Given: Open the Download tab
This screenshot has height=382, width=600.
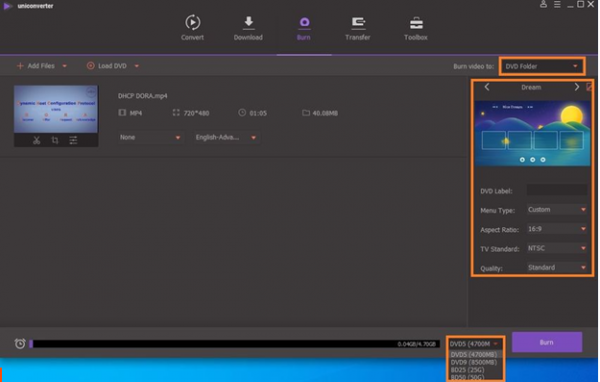Looking at the screenshot, I should click(248, 28).
